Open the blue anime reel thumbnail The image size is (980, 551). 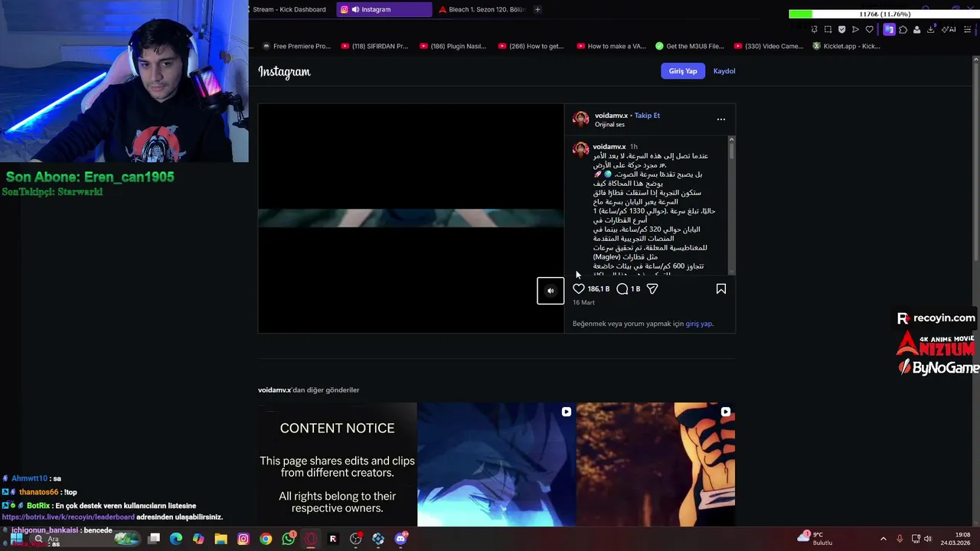coord(496,465)
